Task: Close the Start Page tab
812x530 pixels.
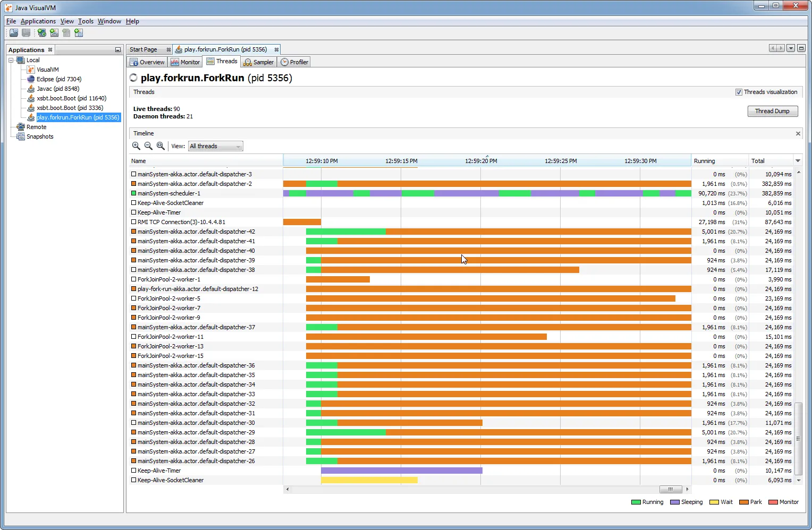Action: click(x=168, y=49)
